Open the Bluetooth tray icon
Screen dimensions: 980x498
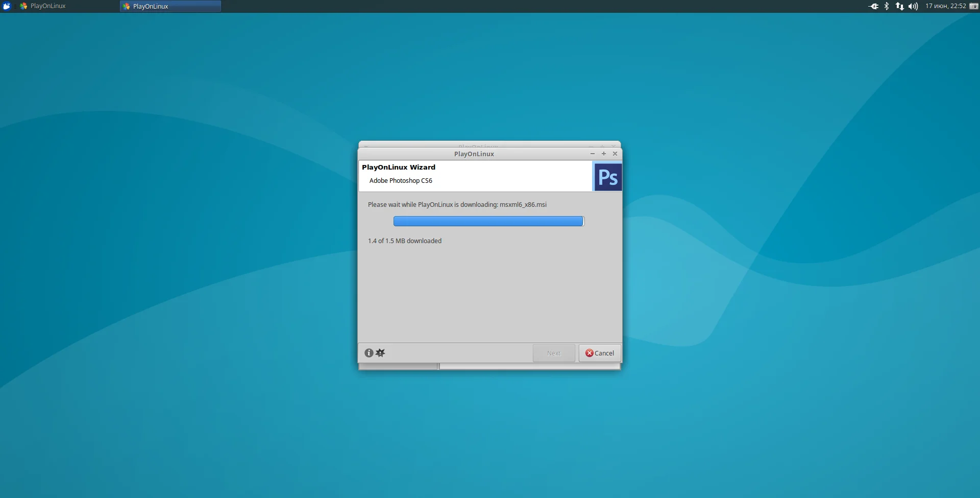coord(887,6)
